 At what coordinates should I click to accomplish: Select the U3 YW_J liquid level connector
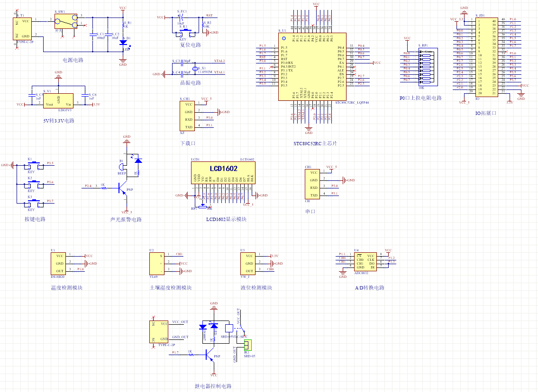coord(248,264)
